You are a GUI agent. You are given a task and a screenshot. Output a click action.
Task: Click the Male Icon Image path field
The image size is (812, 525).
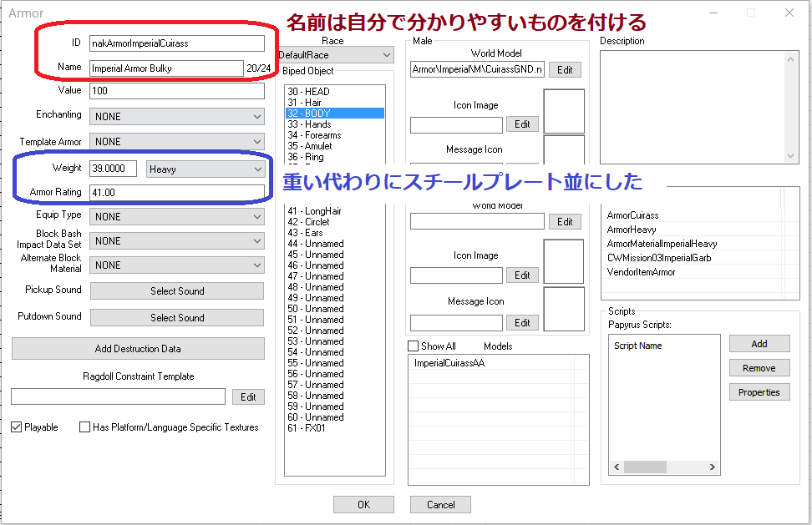pyautogui.click(x=456, y=125)
